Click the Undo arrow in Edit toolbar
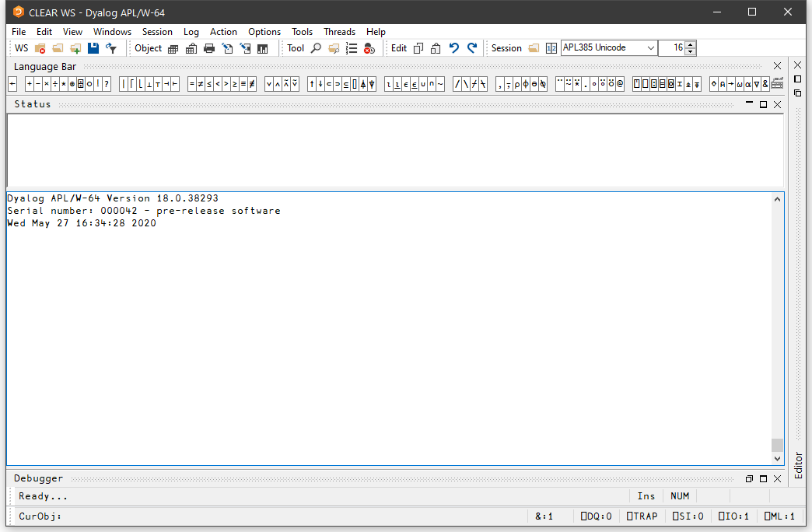Viewport: 812px width, 532px height. click(x=454, y=48)
